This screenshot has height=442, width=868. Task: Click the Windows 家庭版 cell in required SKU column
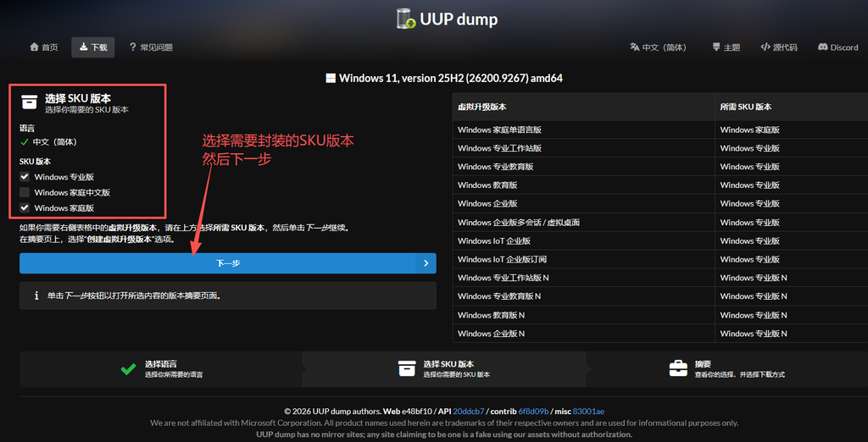tap(792, 130)
